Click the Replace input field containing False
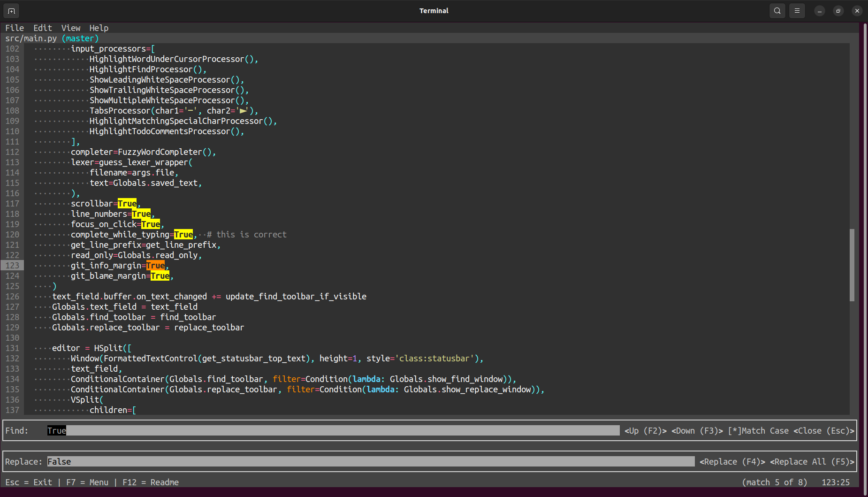Image resolution: width=868 pixels, height=497 pixels. click(371, 462)
